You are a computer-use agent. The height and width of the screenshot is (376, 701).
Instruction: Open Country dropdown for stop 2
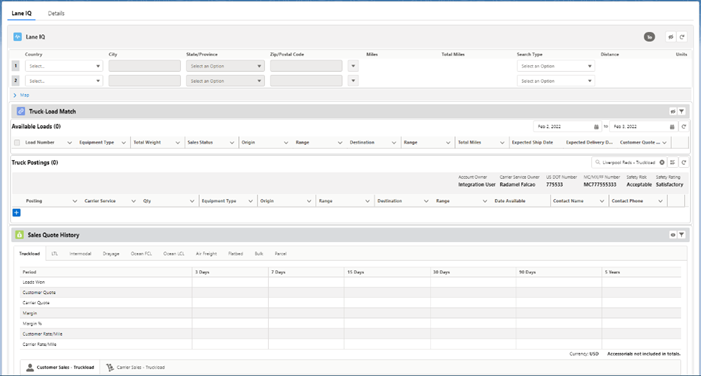tap(64, 81)
